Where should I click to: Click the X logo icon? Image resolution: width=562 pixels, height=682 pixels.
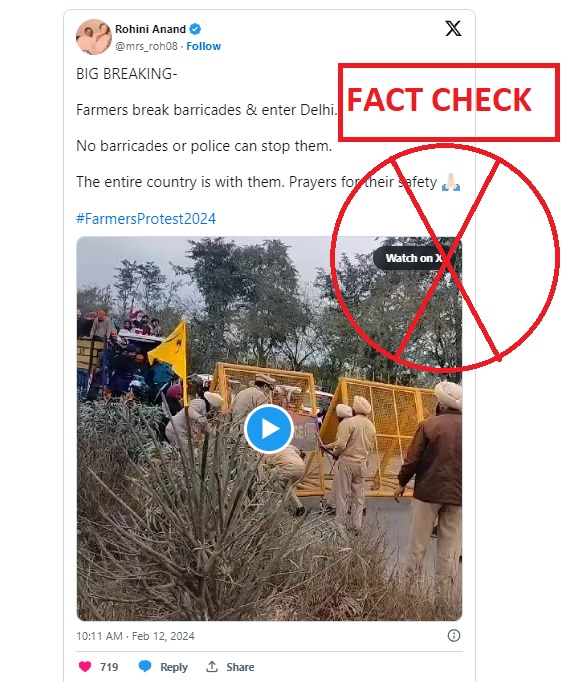pyautogui.click(x=453, y=29)
